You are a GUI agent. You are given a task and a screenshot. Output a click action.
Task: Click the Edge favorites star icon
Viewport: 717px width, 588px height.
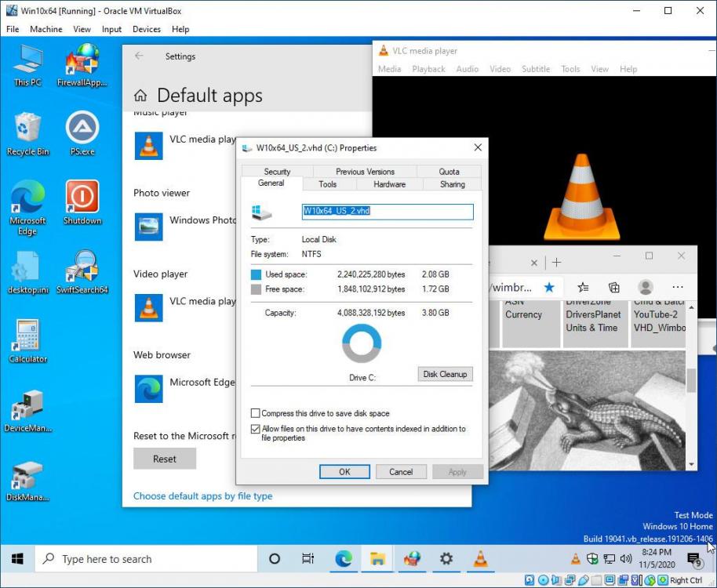[549, 287]
